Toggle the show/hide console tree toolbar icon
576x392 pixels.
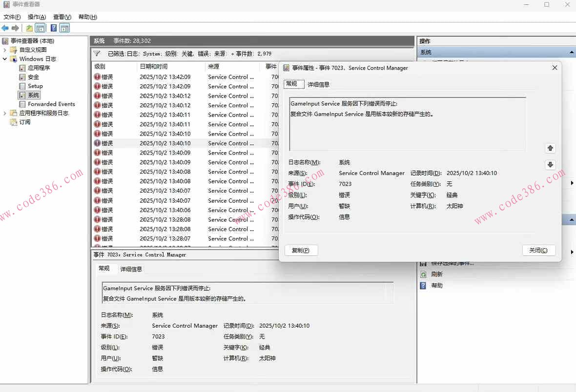41,28
